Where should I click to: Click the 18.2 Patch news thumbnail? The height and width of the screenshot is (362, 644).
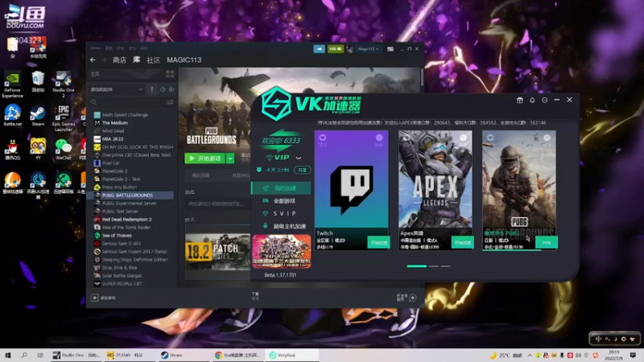[217, 251]
